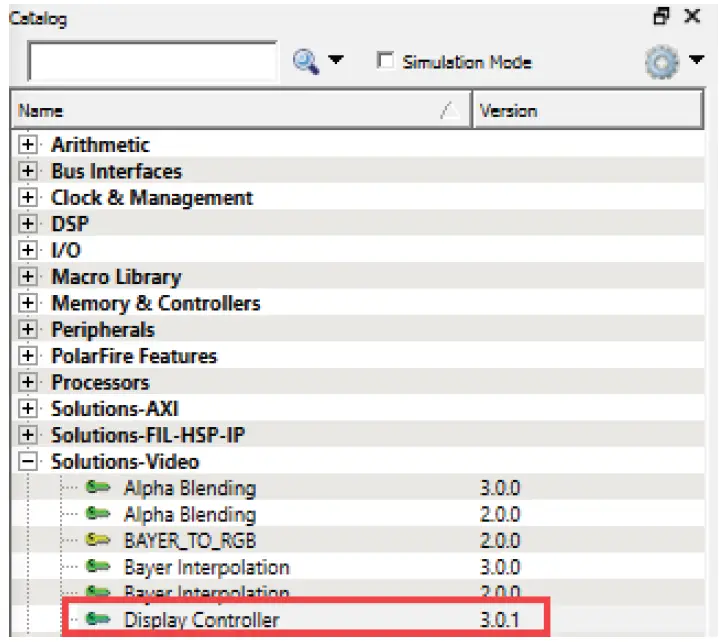Open the catalog settings gear icon

[659, 62]
